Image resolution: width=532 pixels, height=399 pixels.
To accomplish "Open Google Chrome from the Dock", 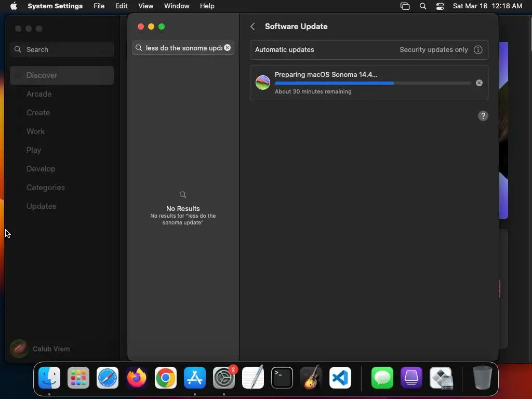I will click(x=166, y=378).
